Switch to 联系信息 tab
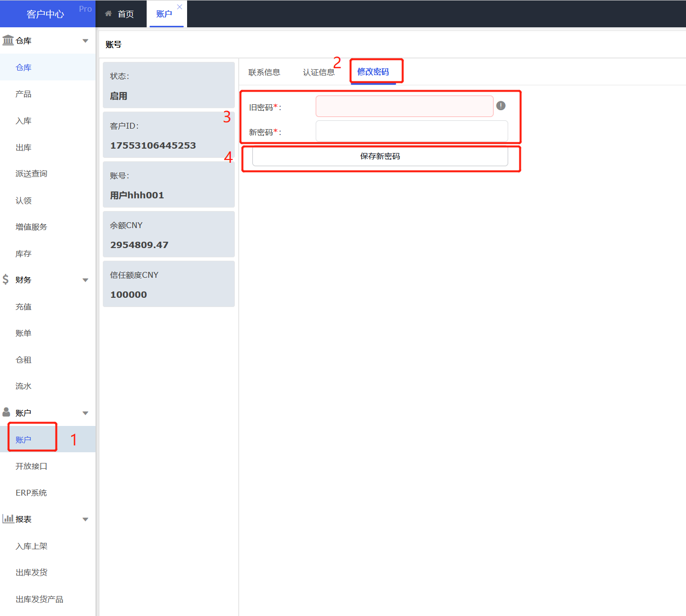The height and width of the screenshot is (616, 686). click(264, 72)
